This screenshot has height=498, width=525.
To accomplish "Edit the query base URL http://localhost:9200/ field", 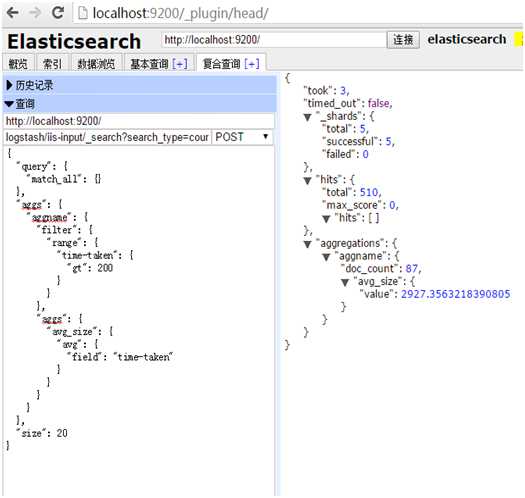I will pos(139,121).
